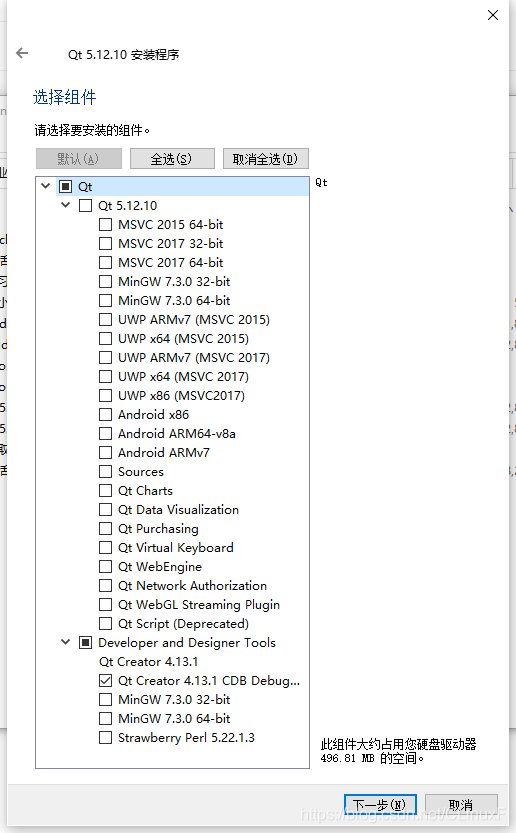Enable Android x86 component
Image resolution: width=516 pixels, height=833 pixels.
click(x=106, y=414)
